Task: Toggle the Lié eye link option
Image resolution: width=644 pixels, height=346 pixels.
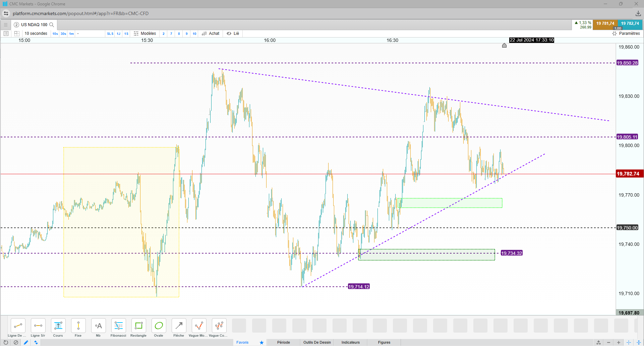Action: pyautogui.click(x=233, y=33)
